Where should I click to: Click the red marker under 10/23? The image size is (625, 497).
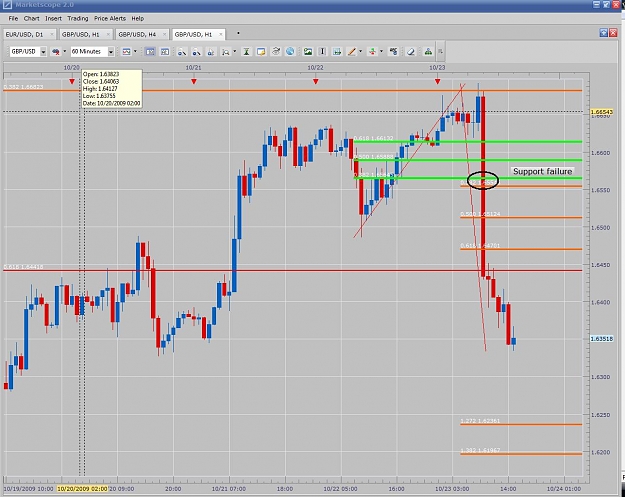[438, 81]
